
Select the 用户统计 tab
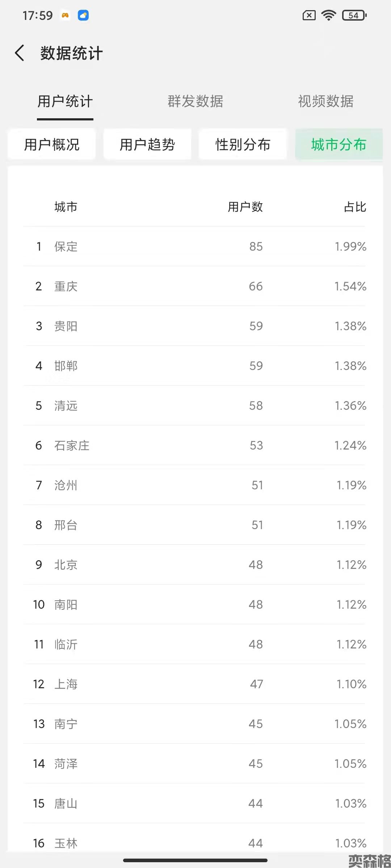point(65,101)
